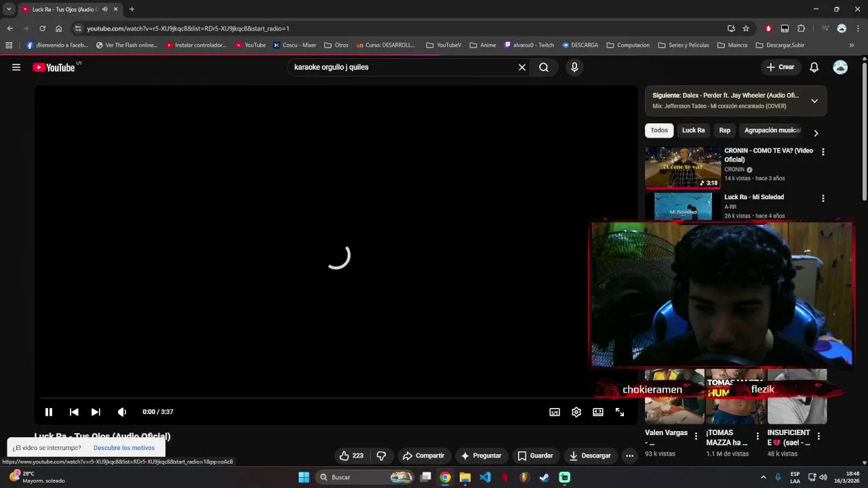Open the YouTube hamburger guide menu

[16, 67]
